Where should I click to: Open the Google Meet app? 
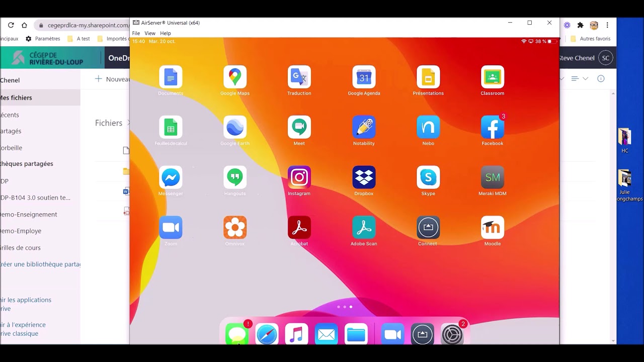pyautogui.click(x=299, y=127)
